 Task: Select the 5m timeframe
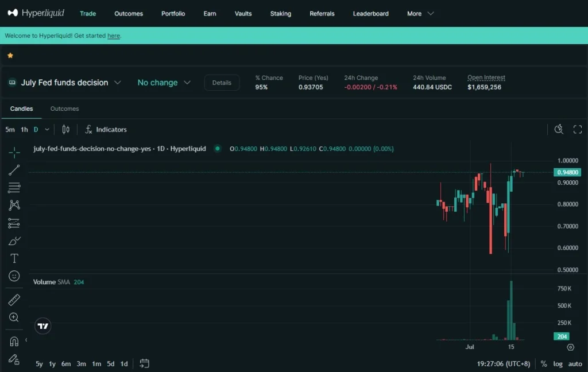[x=10, y=129]
